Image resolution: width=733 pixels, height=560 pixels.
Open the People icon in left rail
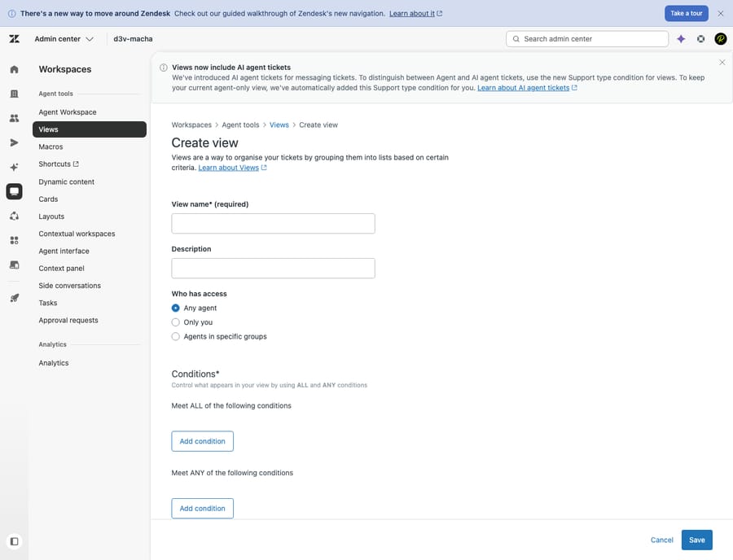[14, 118]
